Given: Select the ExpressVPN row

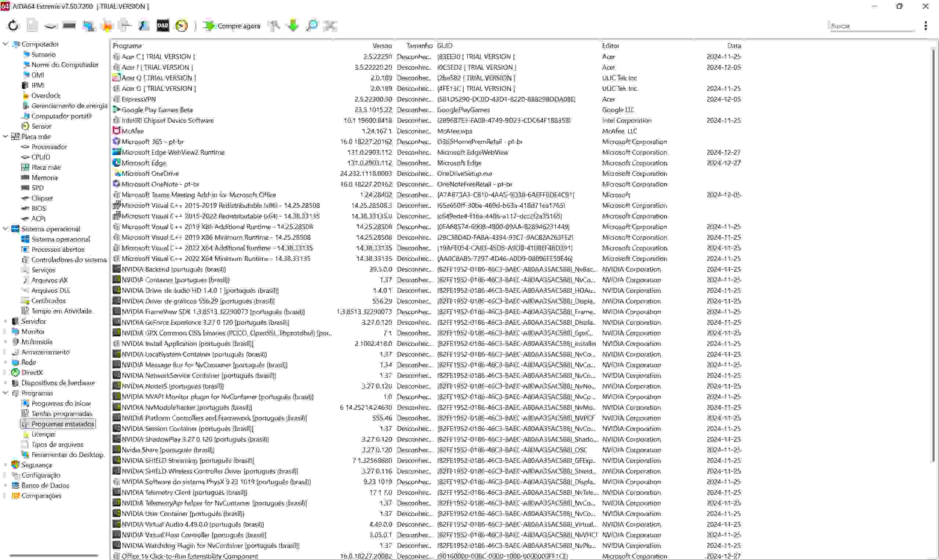Looking at the screenshot, I should click(x=427, y=99).
